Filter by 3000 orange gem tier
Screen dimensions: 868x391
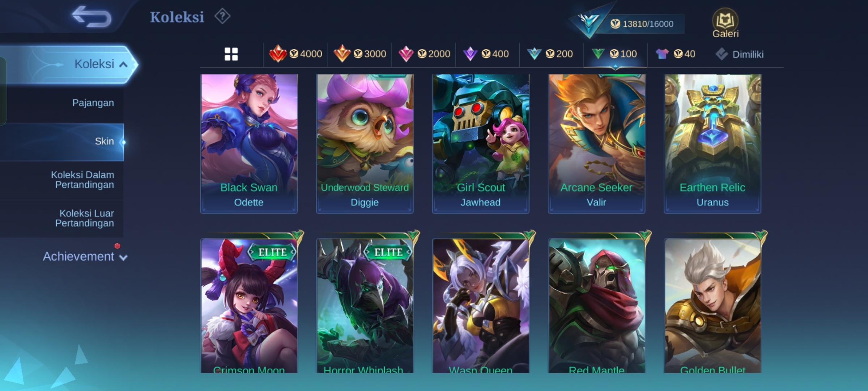(359, 54)
